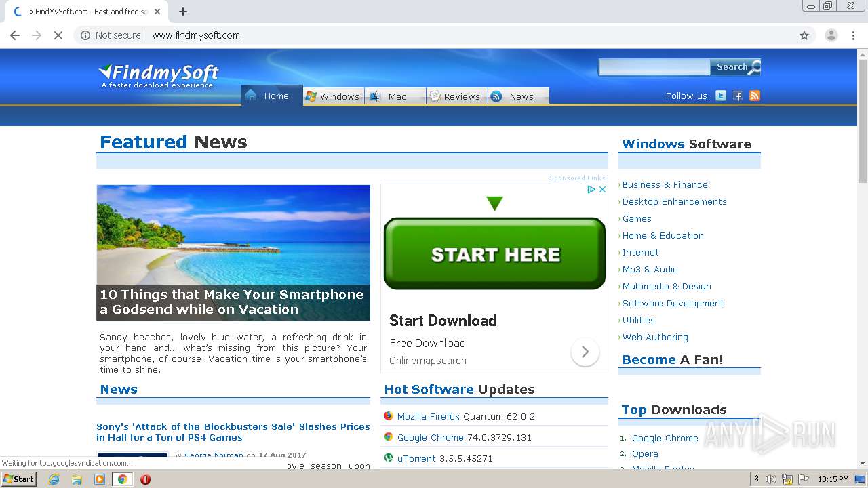Open the Internet category
Image resolution: width=868 pixels, height=488 pixels.
click(x=640, y=252)
